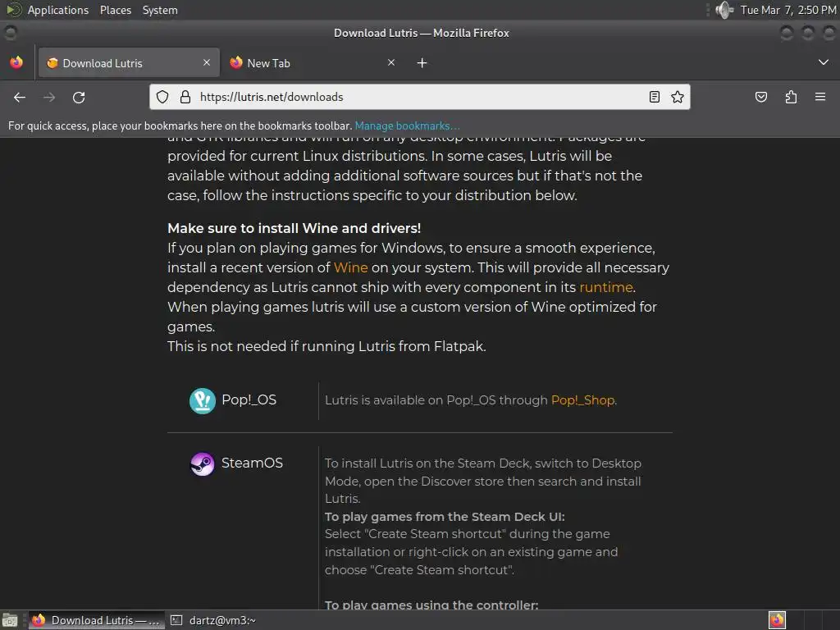Switch to the New Tab tab
840x630 pixels.
[x=313, y=62]
